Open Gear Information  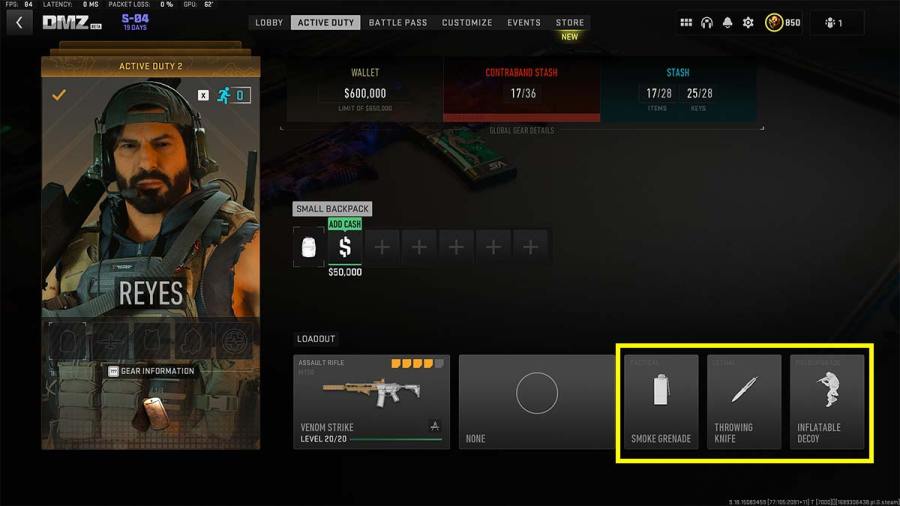[x=152, y=371]
